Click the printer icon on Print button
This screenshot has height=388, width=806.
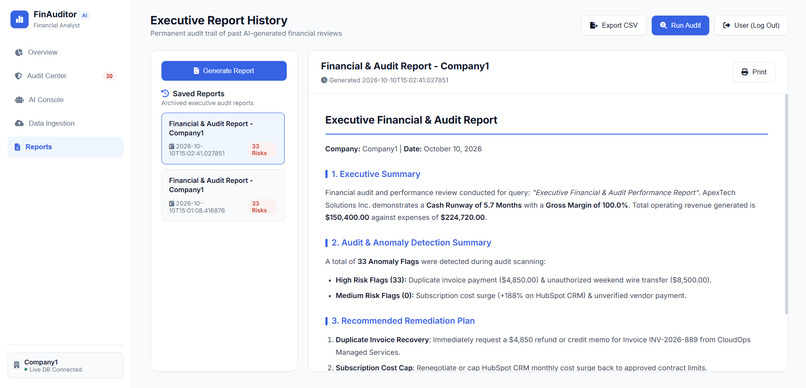click(x=744, y=72)
